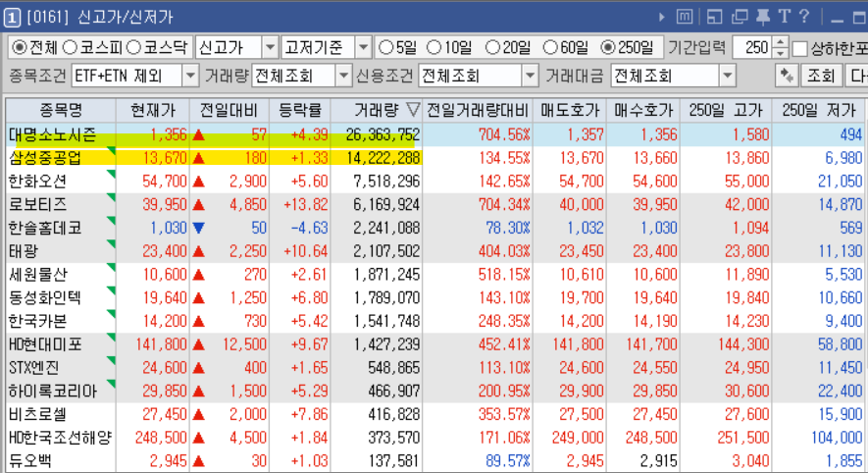Click the boxed 'm' icon in title bar

click(x=685, y=17)
